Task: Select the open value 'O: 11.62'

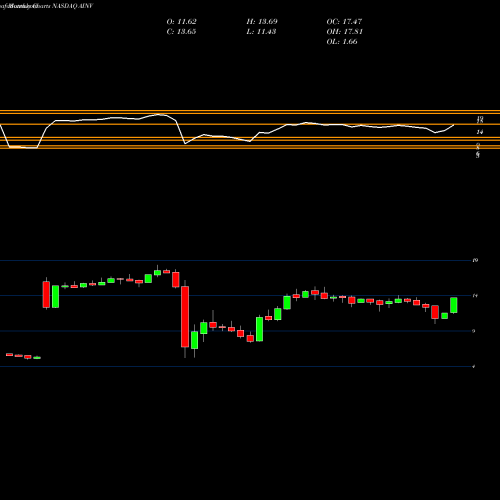Action: click(x=181, y=22)
